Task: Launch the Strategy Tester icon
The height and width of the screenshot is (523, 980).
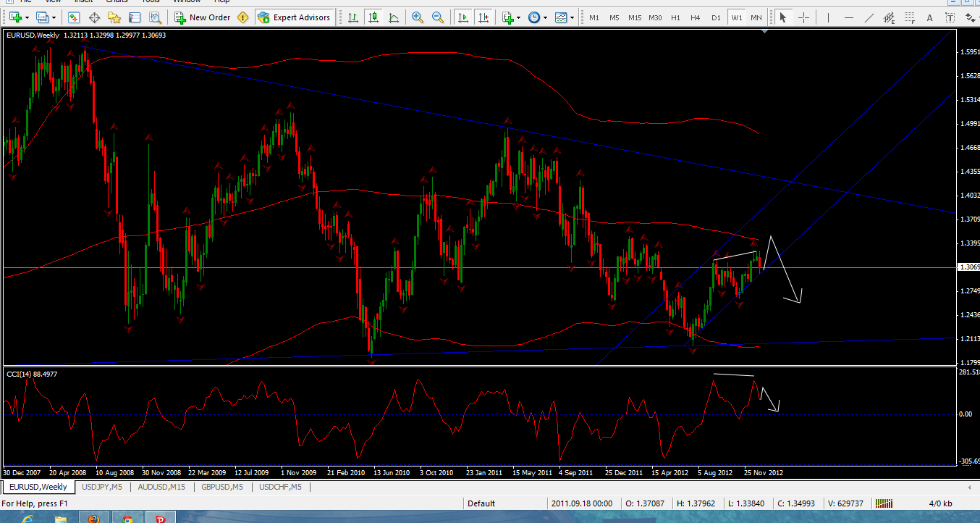Action: [x=155, y=17]
